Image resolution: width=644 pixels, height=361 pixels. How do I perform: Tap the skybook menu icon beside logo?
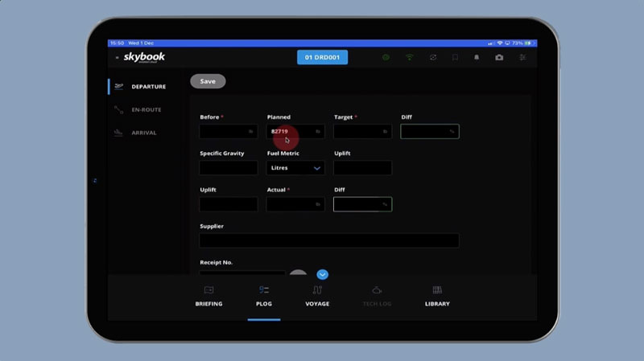pos(117,58)
